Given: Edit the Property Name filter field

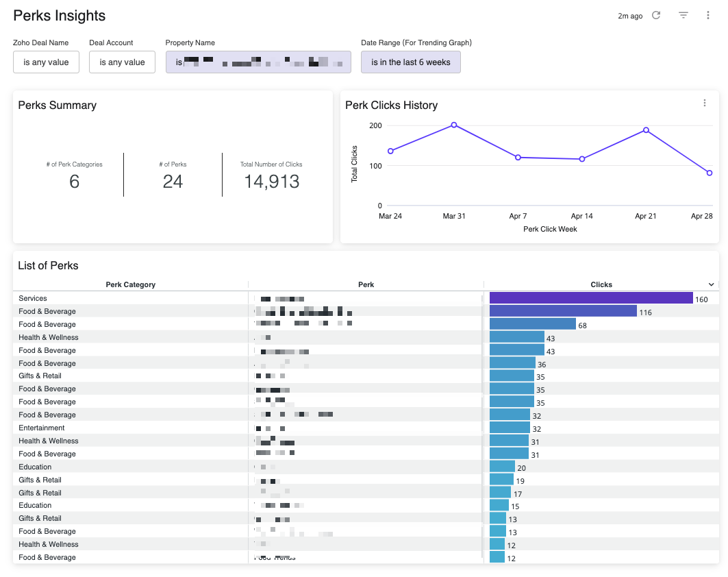Looking at the screenshot, I should 258,62.
